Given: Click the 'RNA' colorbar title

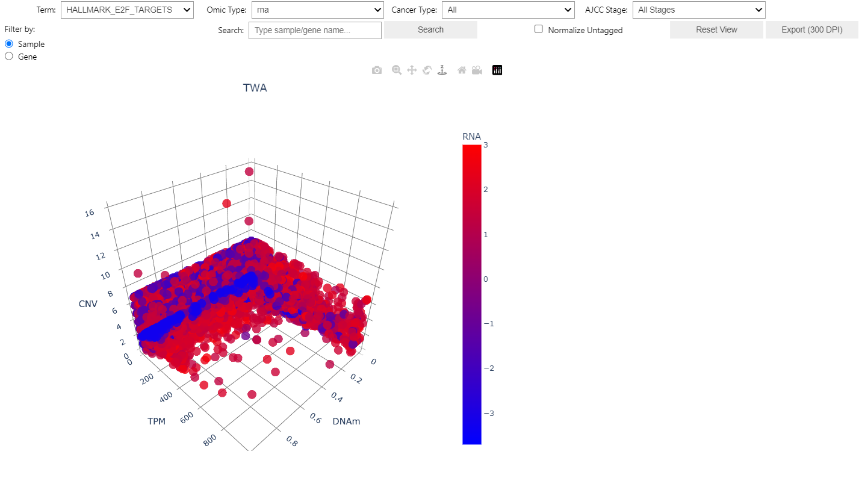Looking at the screenshot, I should (472, 137).
